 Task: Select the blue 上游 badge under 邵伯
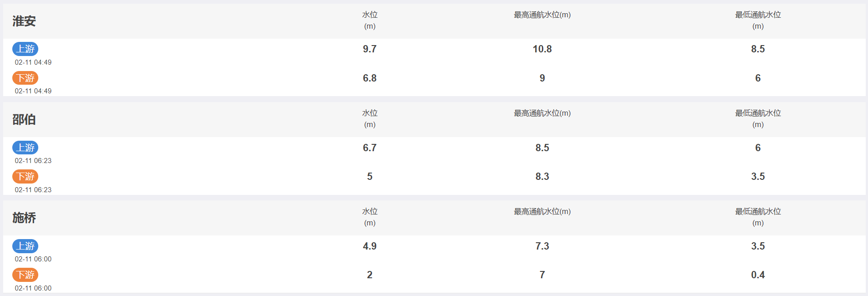tap(25, 148)
